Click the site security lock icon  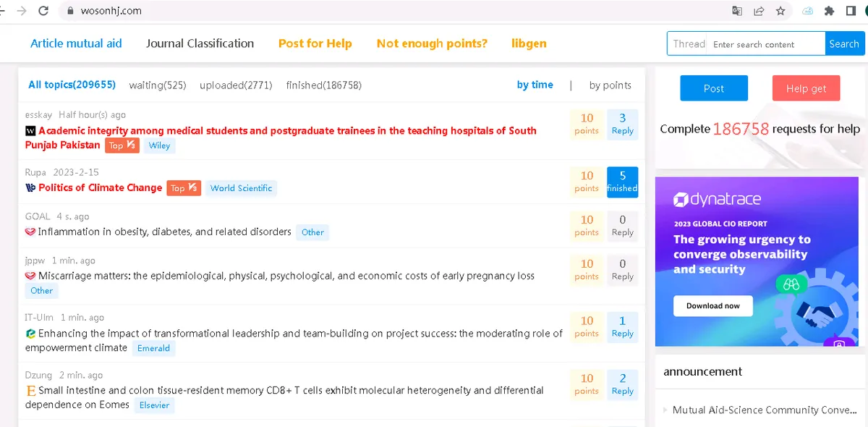[x=69, y=11]
